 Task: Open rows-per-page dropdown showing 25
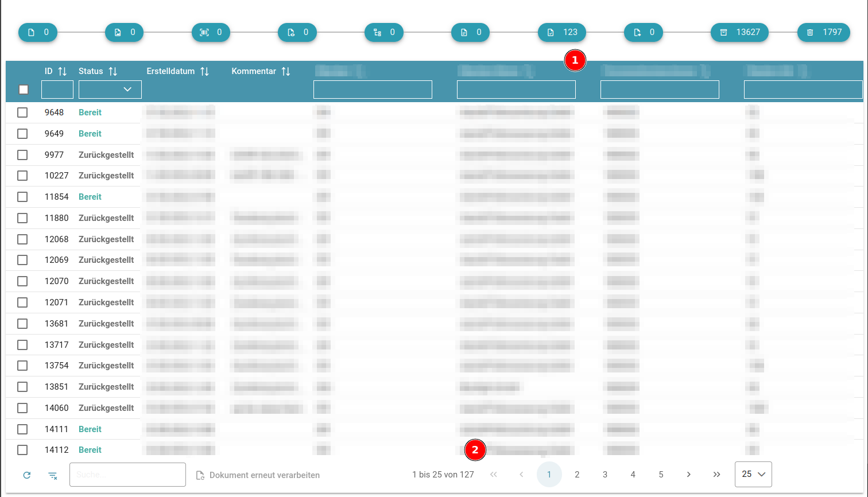pos(753,474)
